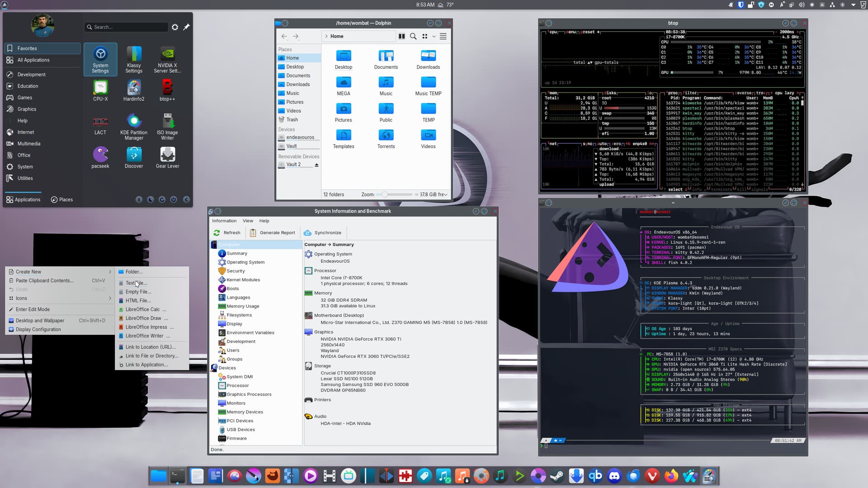
Task: Launch btop++ from Favorites
Action: [x=167, y=90]
